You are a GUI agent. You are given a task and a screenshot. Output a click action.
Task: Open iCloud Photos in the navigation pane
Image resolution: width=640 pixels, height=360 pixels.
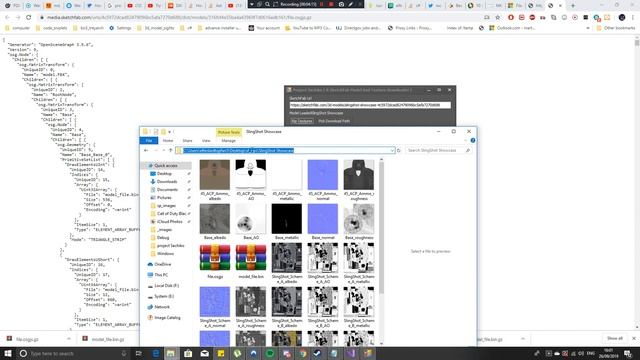[x=169, y=222]
